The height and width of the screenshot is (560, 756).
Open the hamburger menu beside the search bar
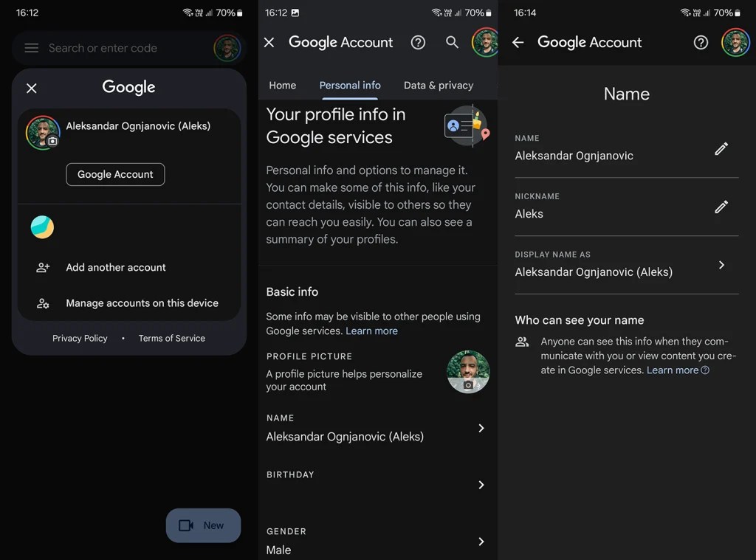click(30, 48)
